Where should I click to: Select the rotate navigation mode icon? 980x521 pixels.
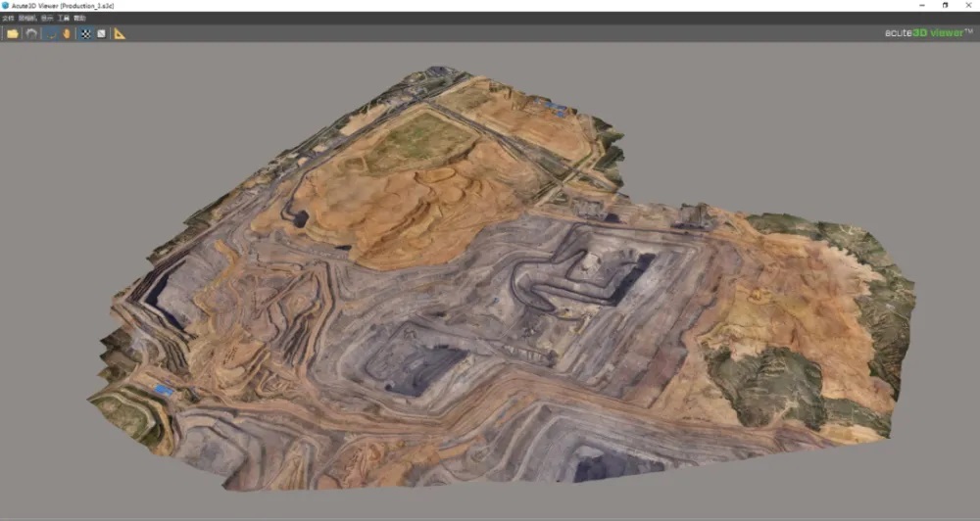tap(51, 33)
